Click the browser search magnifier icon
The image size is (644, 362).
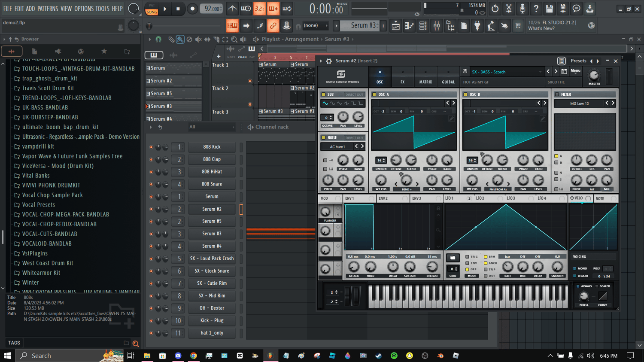coord(136,343)
